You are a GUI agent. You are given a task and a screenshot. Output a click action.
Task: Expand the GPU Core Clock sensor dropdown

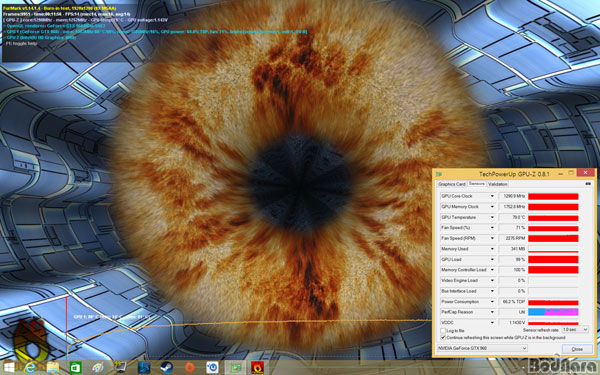pos(492,196)
